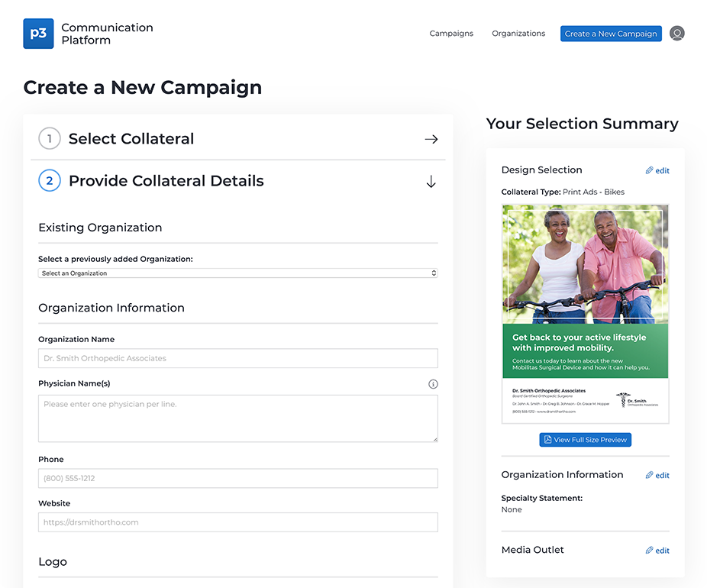Image resolution: width=707 pixels, height=588 pixels.
Task: Edit the Media Outlet section
Action: [x=657, y=551]
